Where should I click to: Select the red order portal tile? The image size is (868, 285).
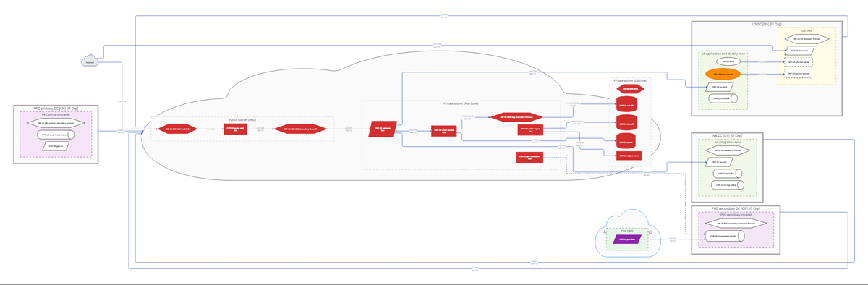444,132
